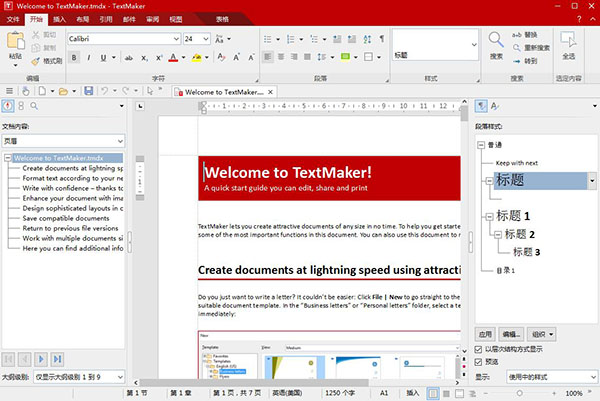Click the Paste clipboard icon

pyautogui.click(x=15, y=41)
